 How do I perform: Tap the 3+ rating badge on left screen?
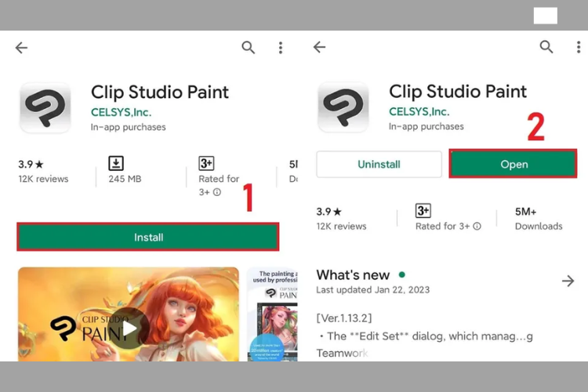(206, 163)
